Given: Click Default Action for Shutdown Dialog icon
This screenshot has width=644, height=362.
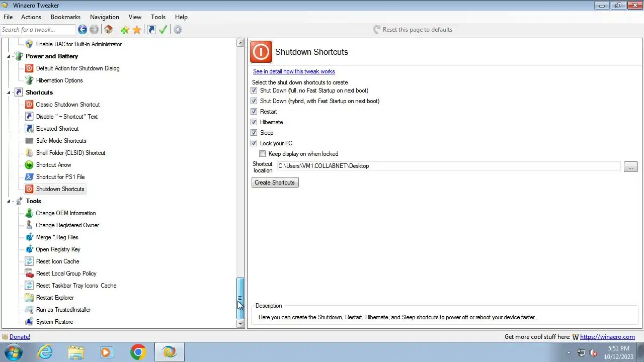Looking at the screenshot, I should point(29,68).
